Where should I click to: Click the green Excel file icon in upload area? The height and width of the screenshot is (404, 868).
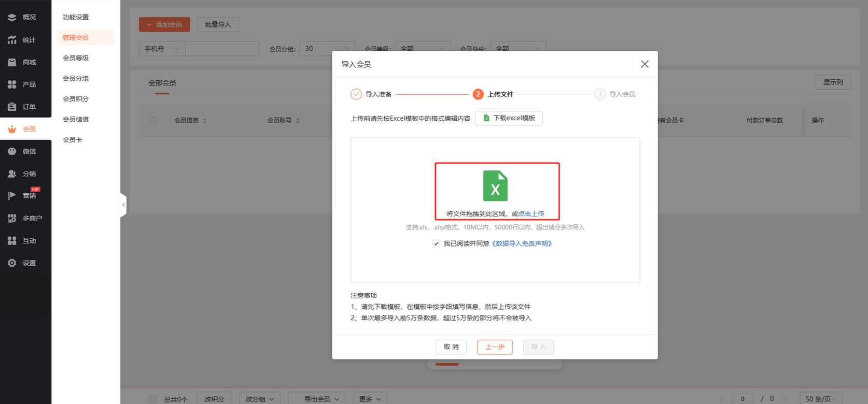coord(495,185)
